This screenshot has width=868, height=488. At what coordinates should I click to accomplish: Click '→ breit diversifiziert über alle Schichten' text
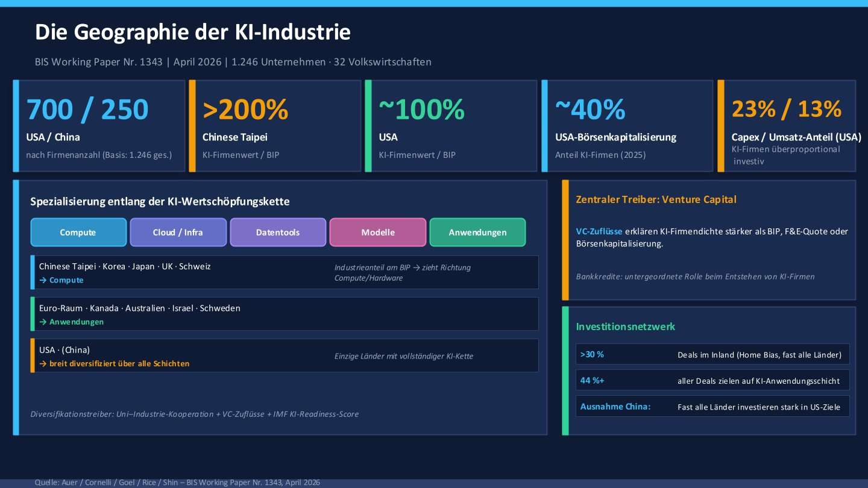coord(114,363)
